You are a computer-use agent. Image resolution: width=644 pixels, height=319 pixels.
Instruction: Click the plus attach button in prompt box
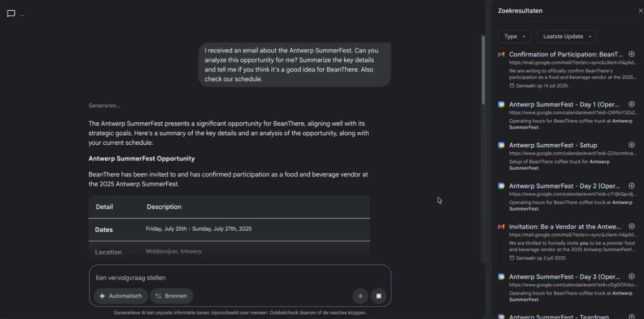360,296
